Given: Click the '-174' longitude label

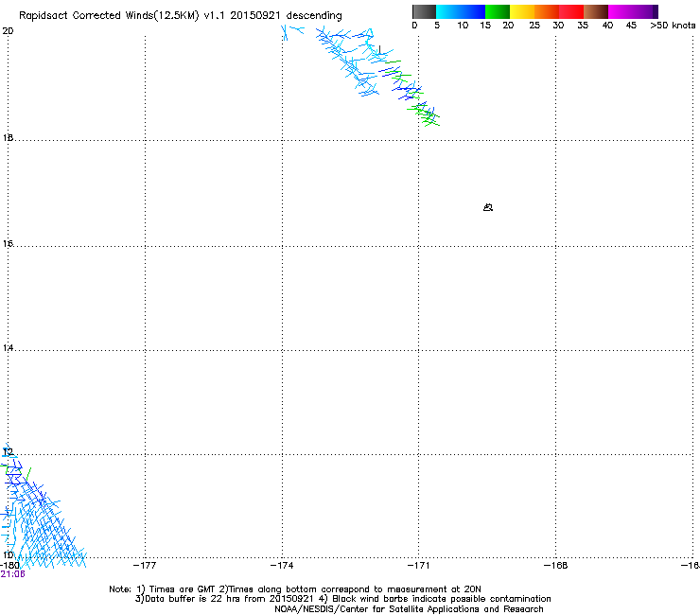Looking at the screenshot, I should (x=282, y=566).
